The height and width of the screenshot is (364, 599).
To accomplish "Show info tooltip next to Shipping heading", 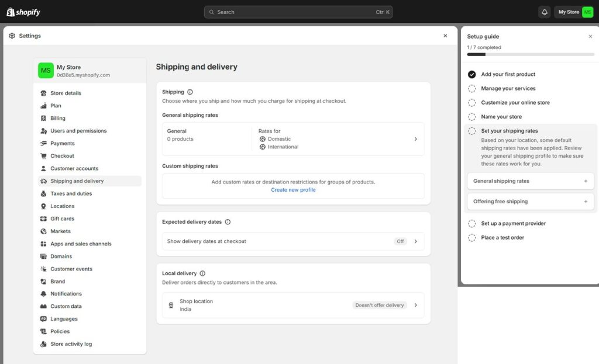I will (190, 92).
